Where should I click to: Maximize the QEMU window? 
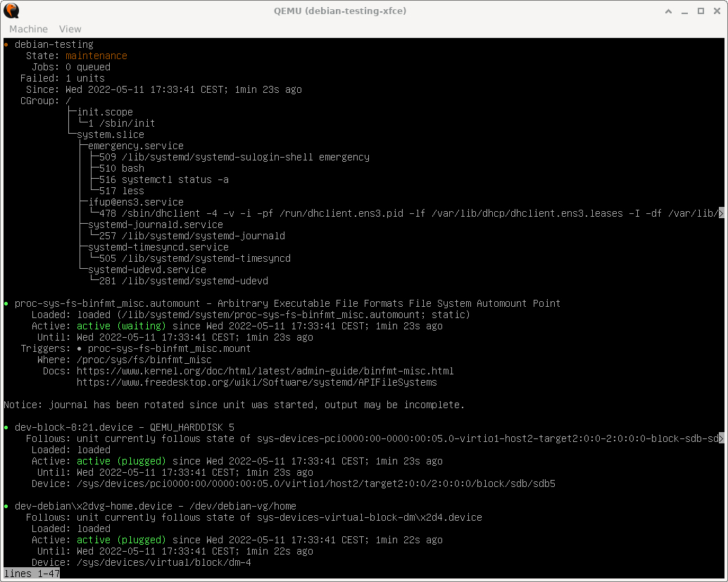(701, 11)
